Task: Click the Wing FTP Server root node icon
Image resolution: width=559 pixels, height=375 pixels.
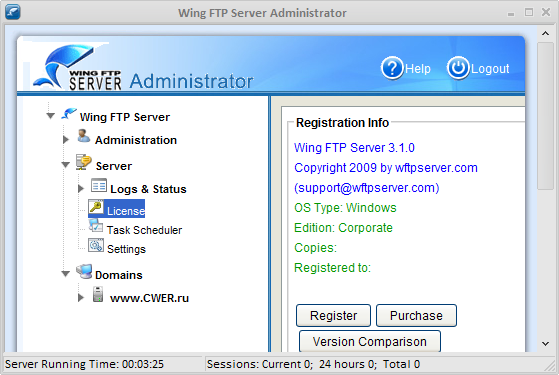Action: (69, 114)
